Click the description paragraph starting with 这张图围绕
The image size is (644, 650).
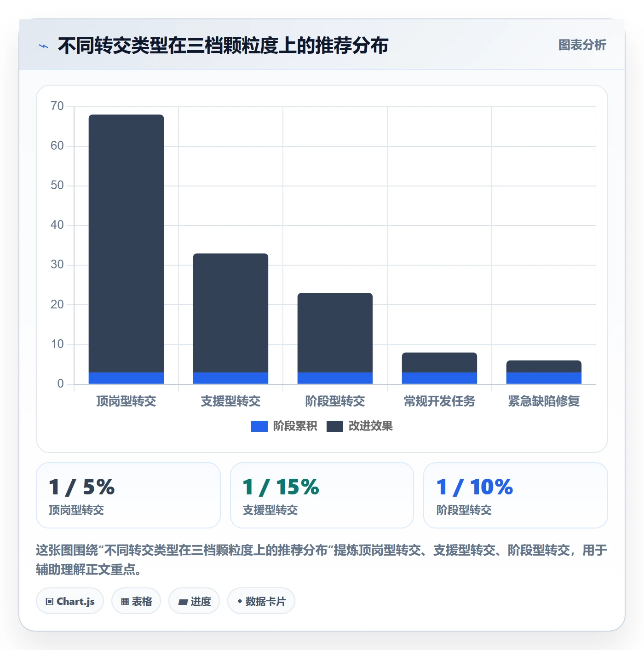322,560
